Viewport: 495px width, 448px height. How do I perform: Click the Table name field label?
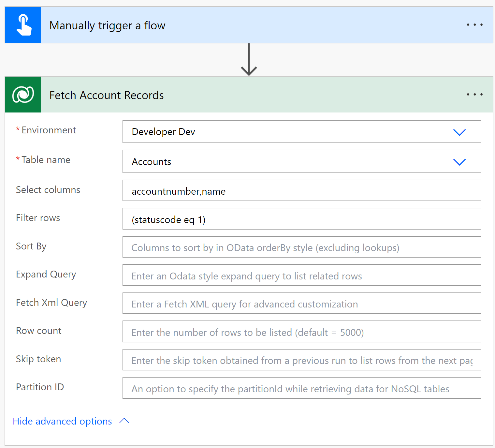[46, 160]
